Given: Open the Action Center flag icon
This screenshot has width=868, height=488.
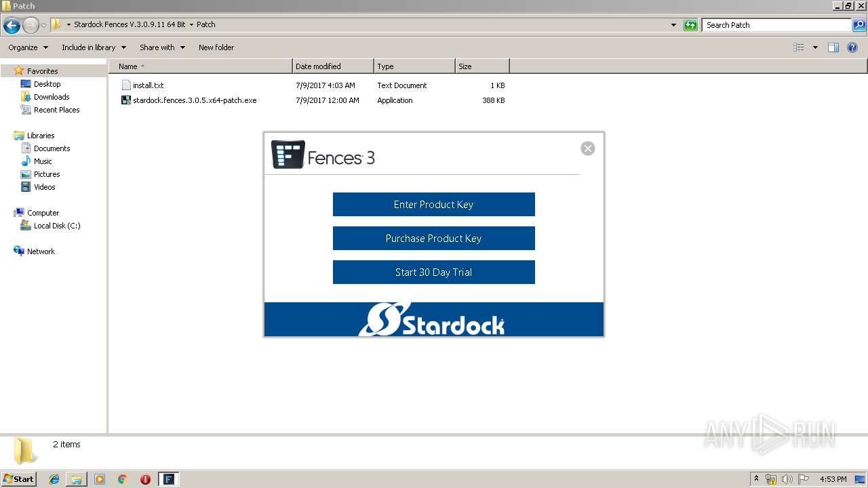Looking at the screenshot, I should click(x=804, y=479).
